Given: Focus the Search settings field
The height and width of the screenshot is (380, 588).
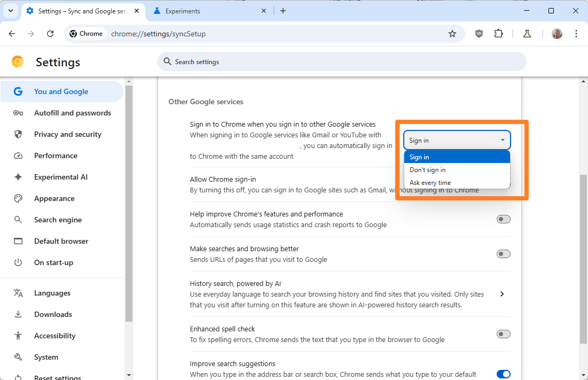Looking at the screenshot, I should (x=342, y=62).
